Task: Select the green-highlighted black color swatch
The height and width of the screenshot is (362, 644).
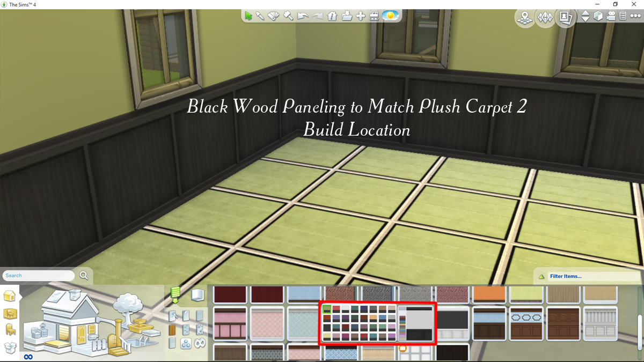Action: 327,309
